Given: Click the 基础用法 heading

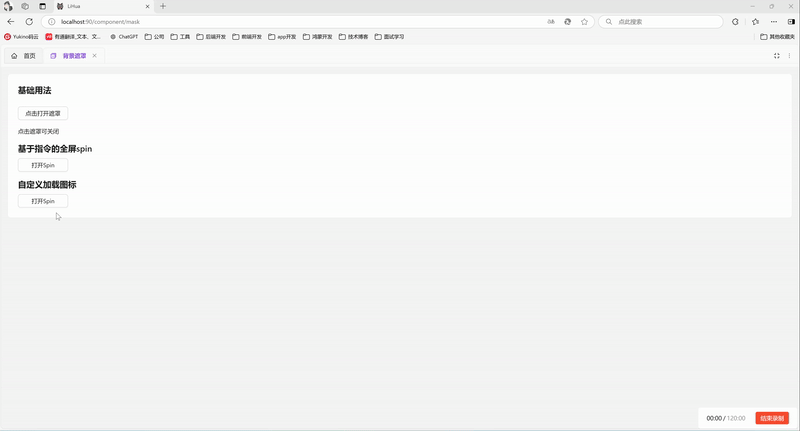Looking at the screenshot, I should tap(35, 90).
